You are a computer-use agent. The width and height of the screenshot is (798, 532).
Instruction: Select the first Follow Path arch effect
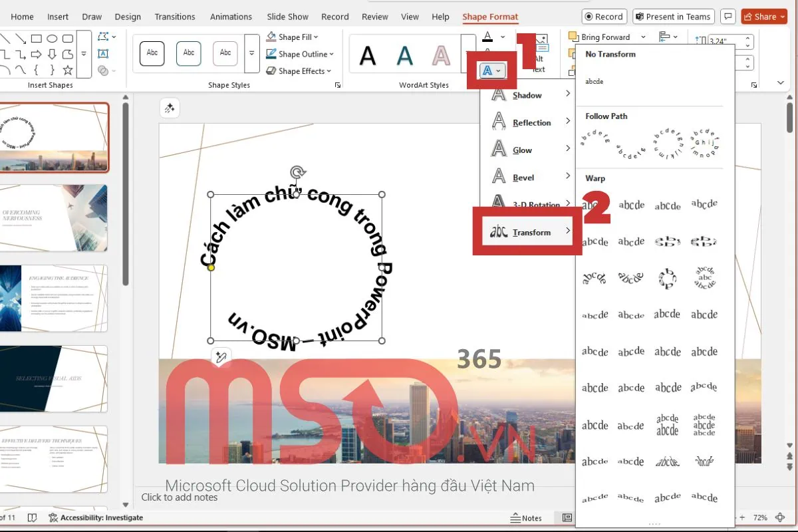(x=595, y=139)
